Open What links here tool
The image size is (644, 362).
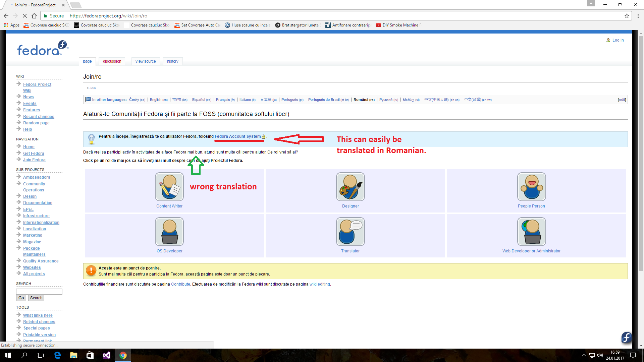tap(38, 315)
